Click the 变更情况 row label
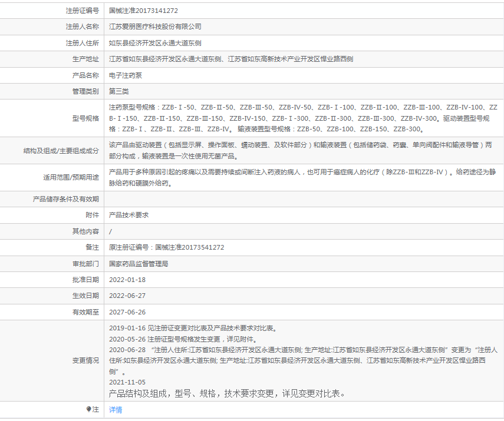504x421 pixels. [x=85, y=360]
